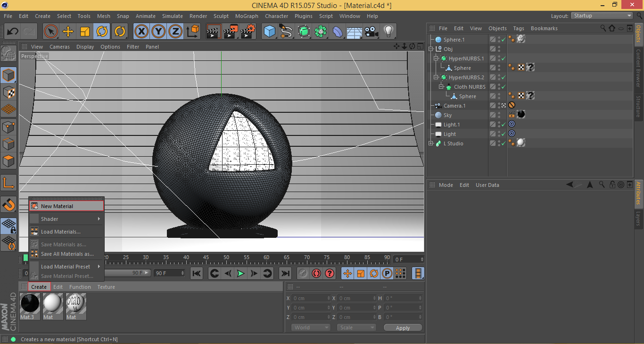Screen dimensions: 644x344
Task: Select Texture mode in left toolbar
Action: [x=8, y=92]
